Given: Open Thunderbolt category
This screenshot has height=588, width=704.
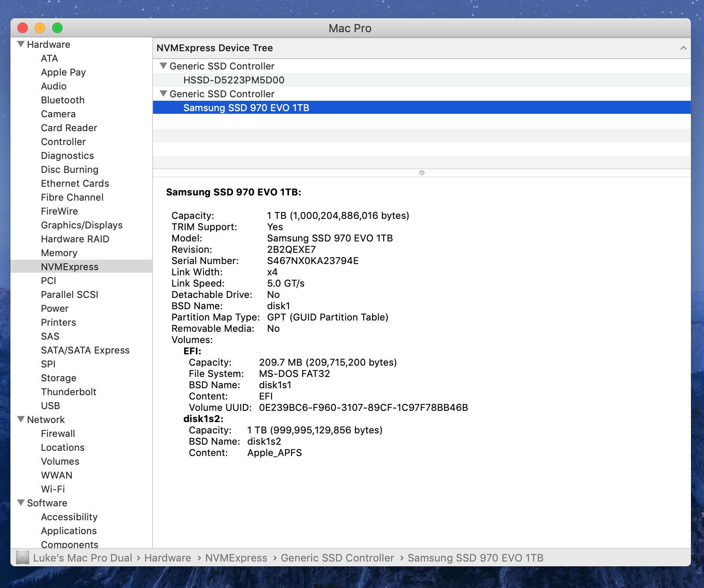Looking at the screenshot, I should pyautogui.click(x=69, y=392).
